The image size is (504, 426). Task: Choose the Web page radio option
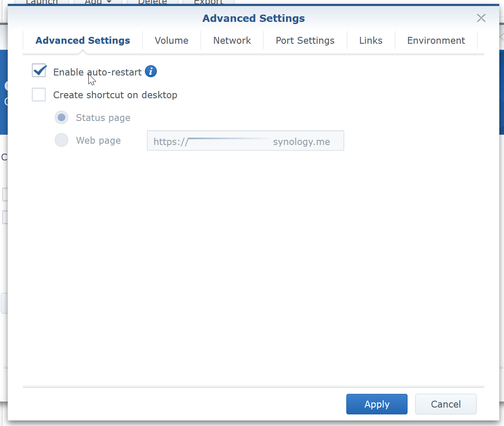coord(62,140)
